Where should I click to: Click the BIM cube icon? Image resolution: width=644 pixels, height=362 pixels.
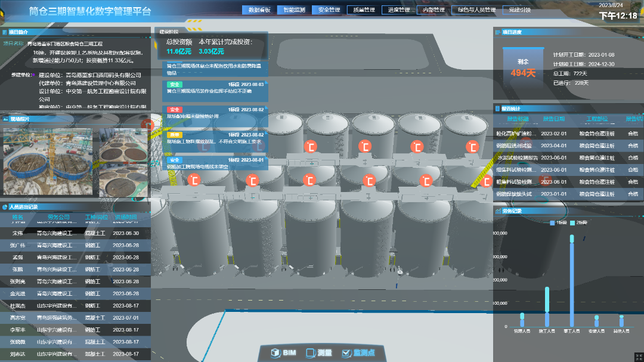(x=275, y=352)
